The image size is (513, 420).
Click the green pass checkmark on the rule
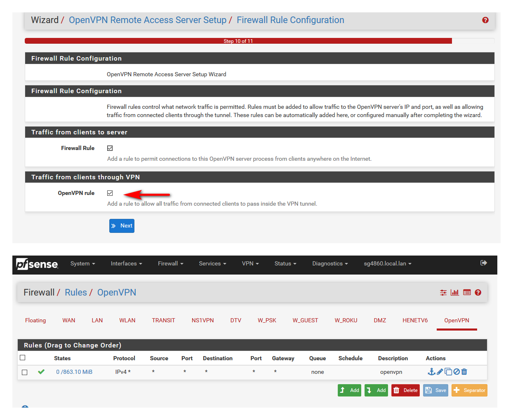click(x=41, y=372)
